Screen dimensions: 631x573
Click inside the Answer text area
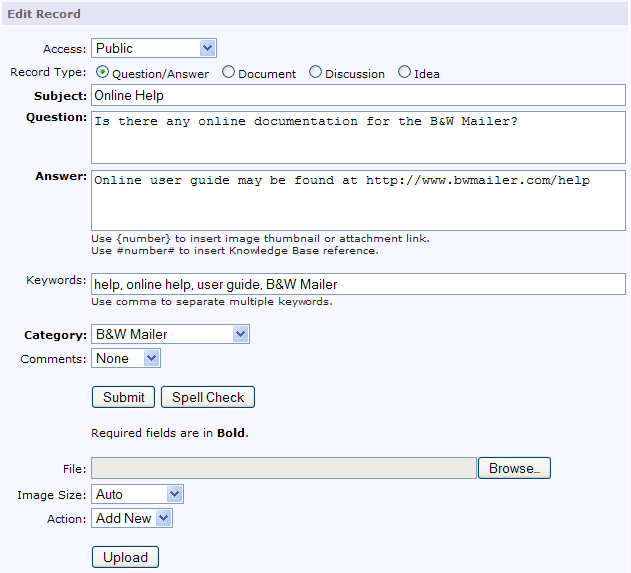(x=358, y=200)
